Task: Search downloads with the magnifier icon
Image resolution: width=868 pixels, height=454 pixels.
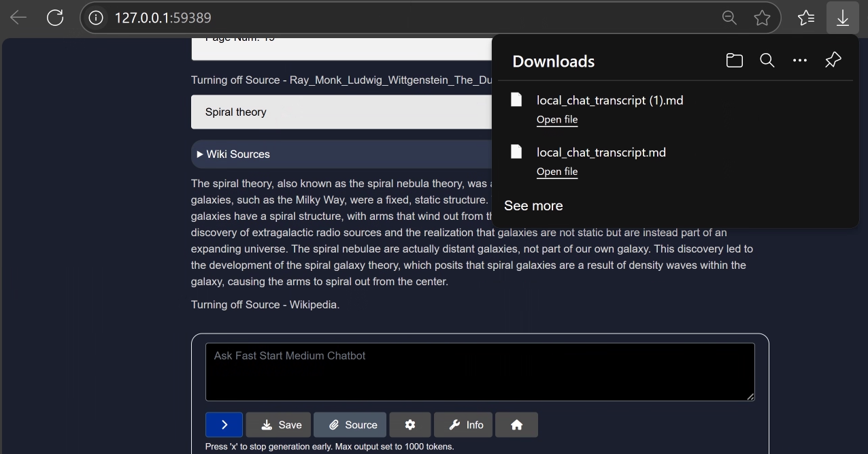Action: click(x=767, y=61)
